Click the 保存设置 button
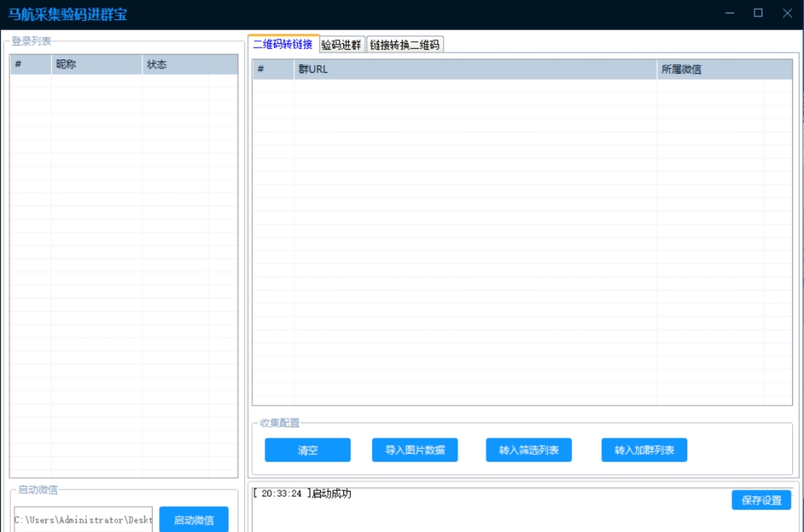The width and height of the screenshot is (804, 532). pyautogui.click(x=762, y=500)
